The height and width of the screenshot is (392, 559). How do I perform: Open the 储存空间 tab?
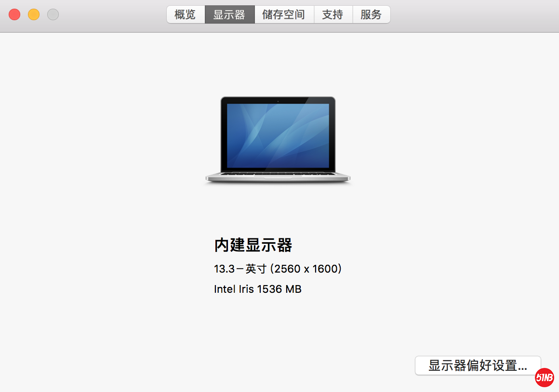point(284,14)
